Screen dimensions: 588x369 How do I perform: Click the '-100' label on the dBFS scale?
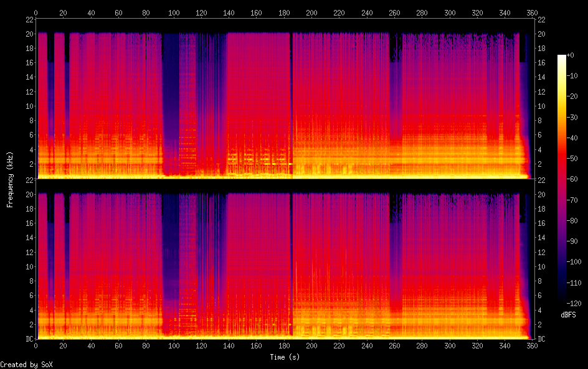click(x=574, y=262)
